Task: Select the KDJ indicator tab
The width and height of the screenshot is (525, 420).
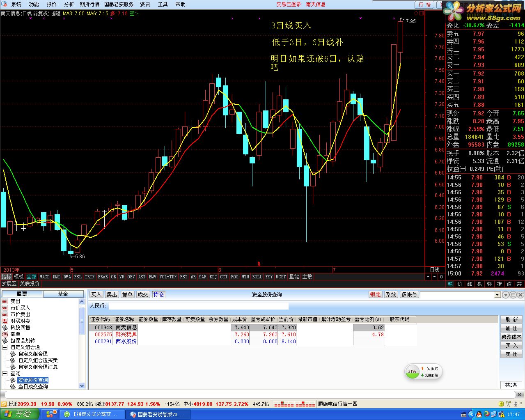Action: [213, 277]
